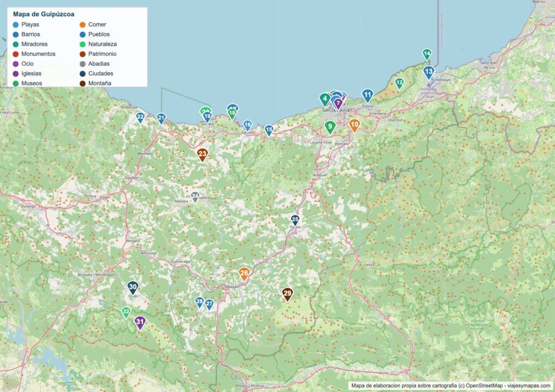Open dark blue marker number 30 at Oñati
This screenshot has width=555, height=392.
pos(133,287)
